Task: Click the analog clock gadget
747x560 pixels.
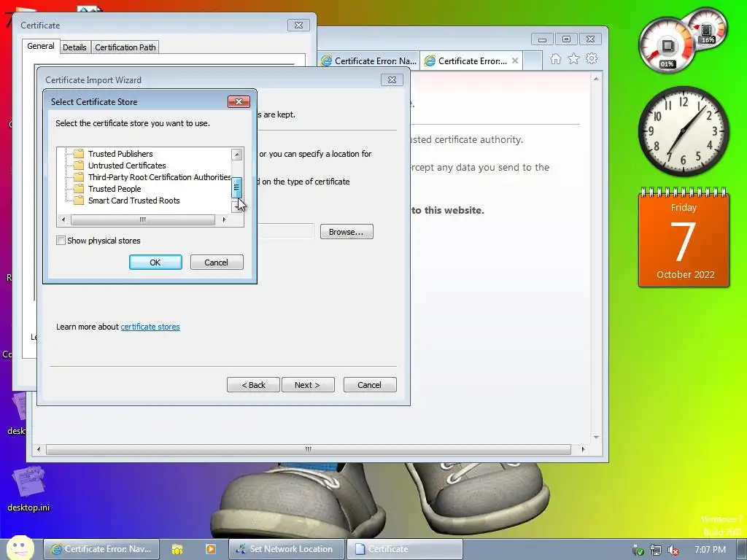Action: point(683,131)
